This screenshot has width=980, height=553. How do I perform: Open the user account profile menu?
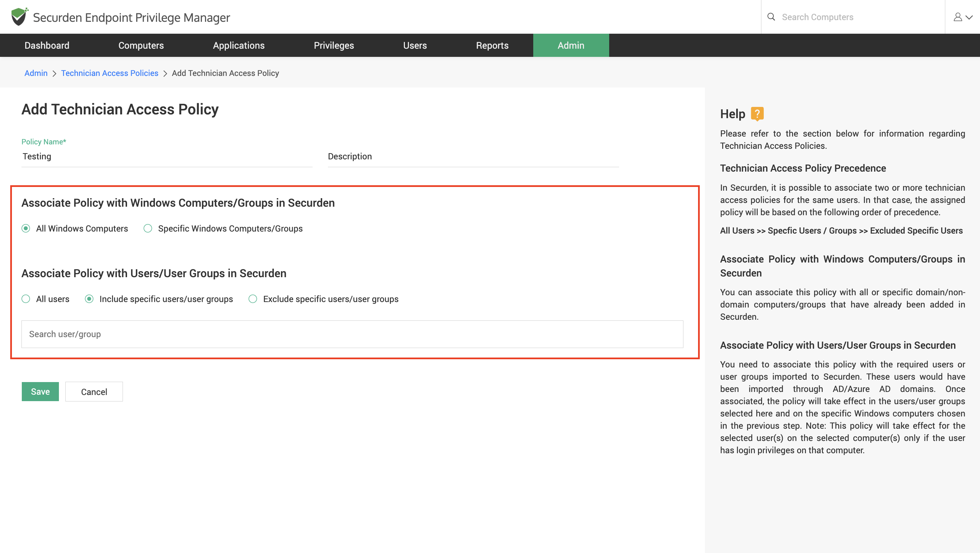(963, 17)
